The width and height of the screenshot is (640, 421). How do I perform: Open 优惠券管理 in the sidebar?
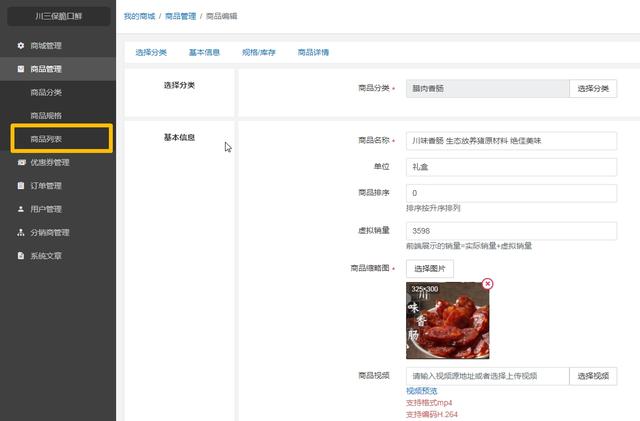click(x=58, y=162)
